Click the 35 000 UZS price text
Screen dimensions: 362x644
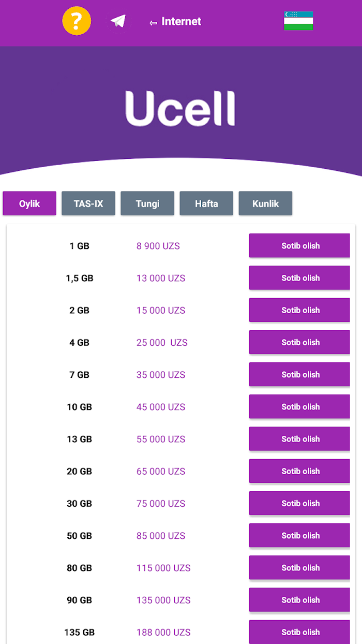tap(161, 375)
